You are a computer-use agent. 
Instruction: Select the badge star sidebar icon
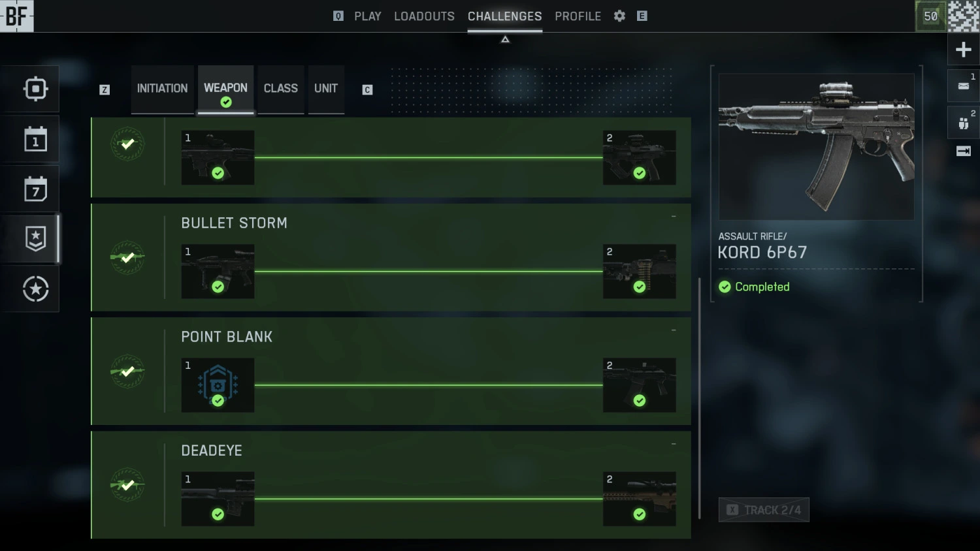click(x=35, y=239)
